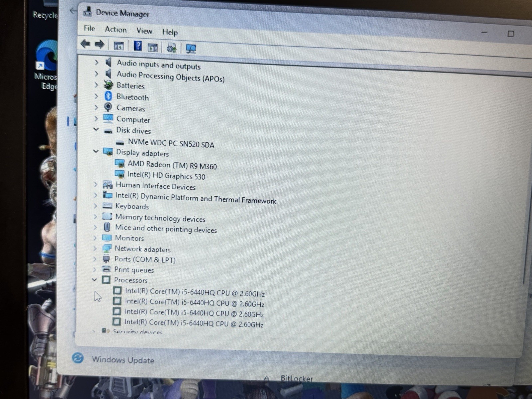Screen dimensions: 532x399
Task: Expand the Monitors node
Action: 95,238
